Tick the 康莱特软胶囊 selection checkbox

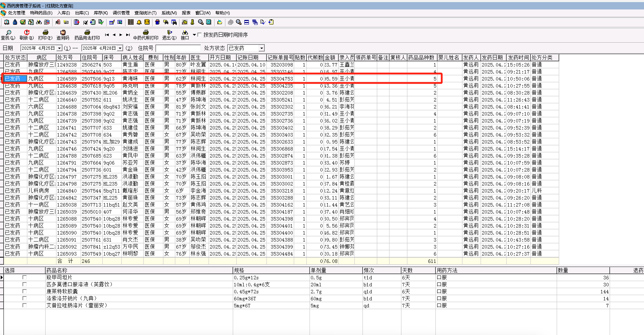coord(25,291)
